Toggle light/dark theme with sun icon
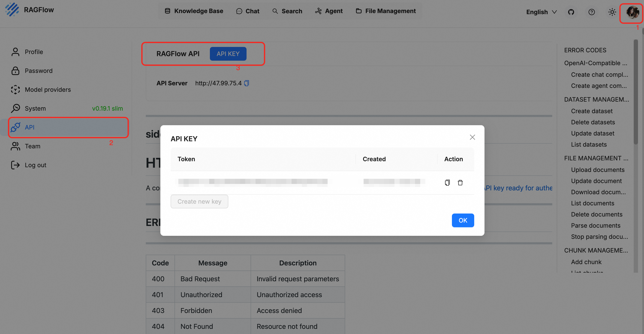This screenshot has width=644, height=334. point(612,12)
